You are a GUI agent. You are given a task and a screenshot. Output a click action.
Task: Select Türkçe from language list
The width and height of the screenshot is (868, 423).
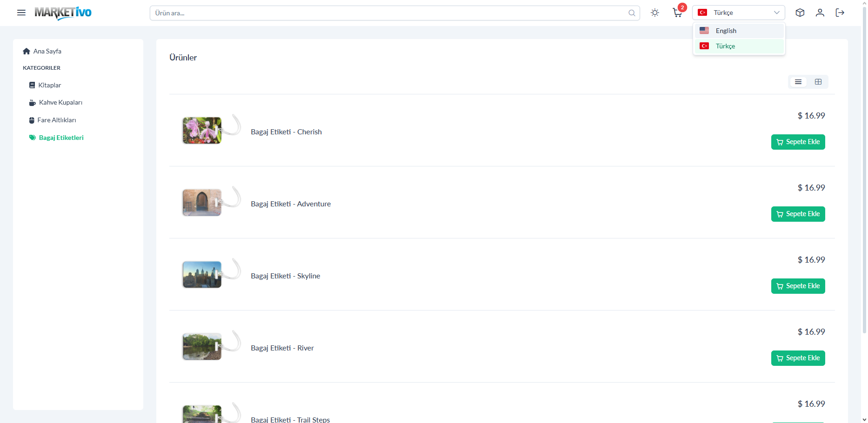[x=739, y=46]
